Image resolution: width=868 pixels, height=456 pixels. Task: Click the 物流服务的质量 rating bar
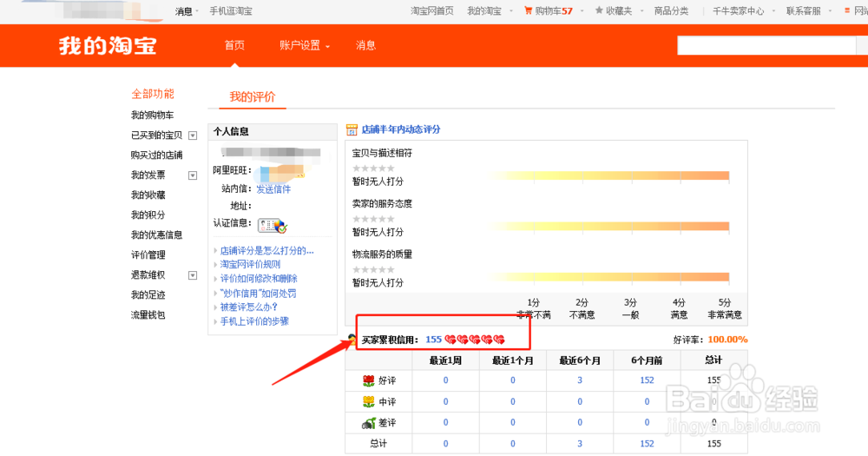pyautogui.click(x=609, y=276)
